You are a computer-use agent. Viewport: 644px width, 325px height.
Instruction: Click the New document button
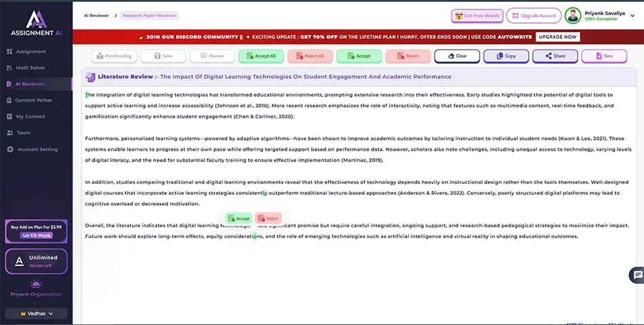pos(604,56)
